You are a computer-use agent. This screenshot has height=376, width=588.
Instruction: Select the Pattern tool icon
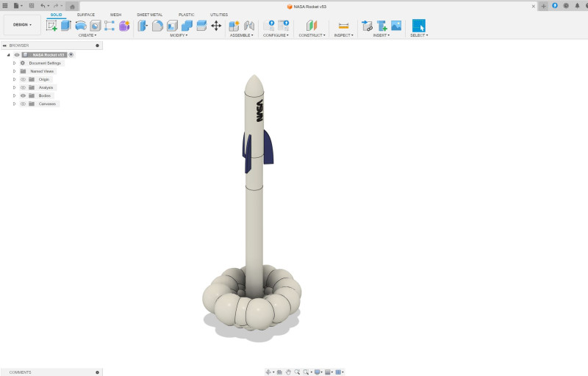pos(110,26)
